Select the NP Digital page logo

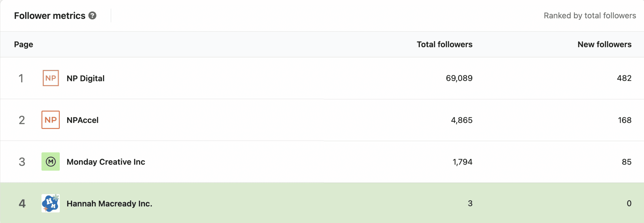pos(50,78)
